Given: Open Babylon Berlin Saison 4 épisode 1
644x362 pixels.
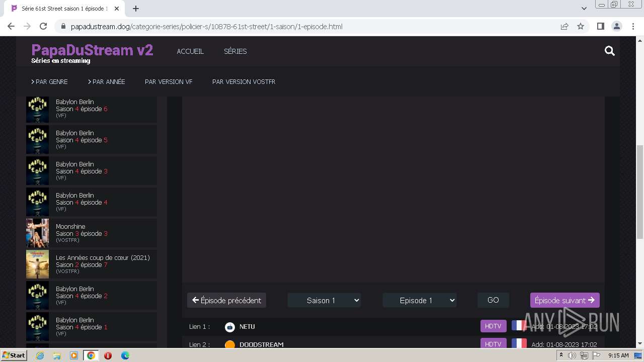Looking at the screenshot, I should 92,327.
